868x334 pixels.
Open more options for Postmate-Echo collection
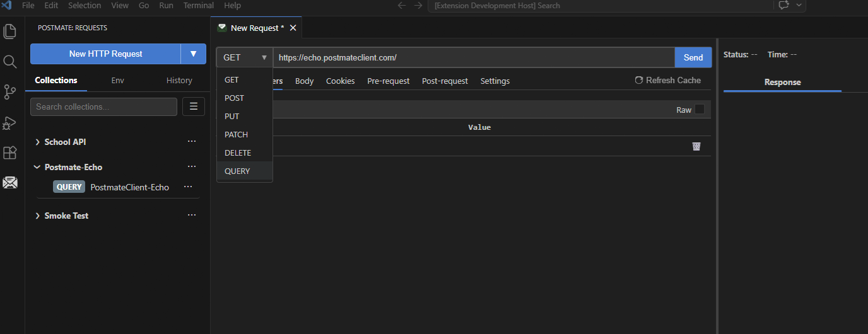click(192, 167)
